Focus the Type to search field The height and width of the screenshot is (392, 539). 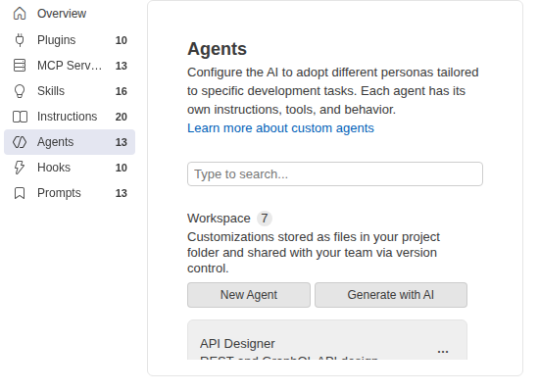tap(335, 174)
